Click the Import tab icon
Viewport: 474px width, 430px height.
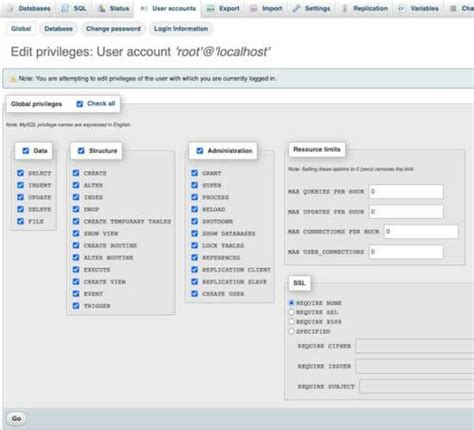254,9
